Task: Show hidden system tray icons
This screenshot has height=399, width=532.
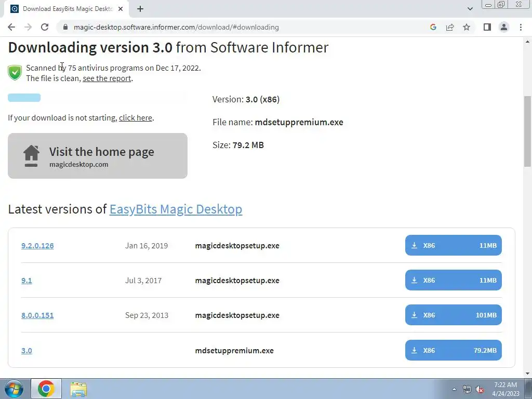Action: [x=454, y=389]
